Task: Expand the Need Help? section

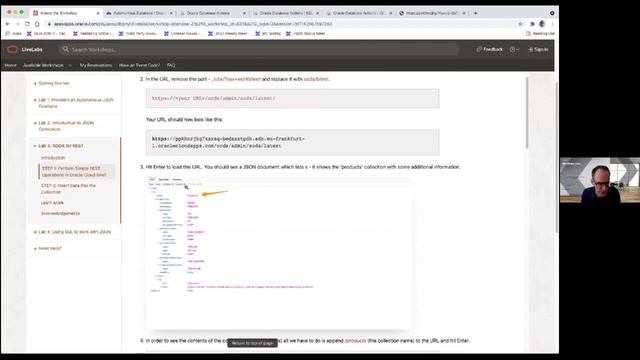Action: pos(48,248)
